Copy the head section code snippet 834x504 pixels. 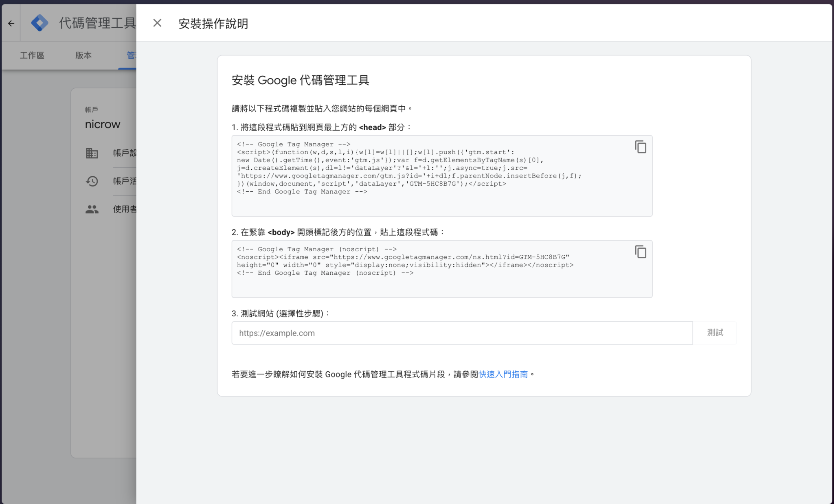tap(641, 147)
